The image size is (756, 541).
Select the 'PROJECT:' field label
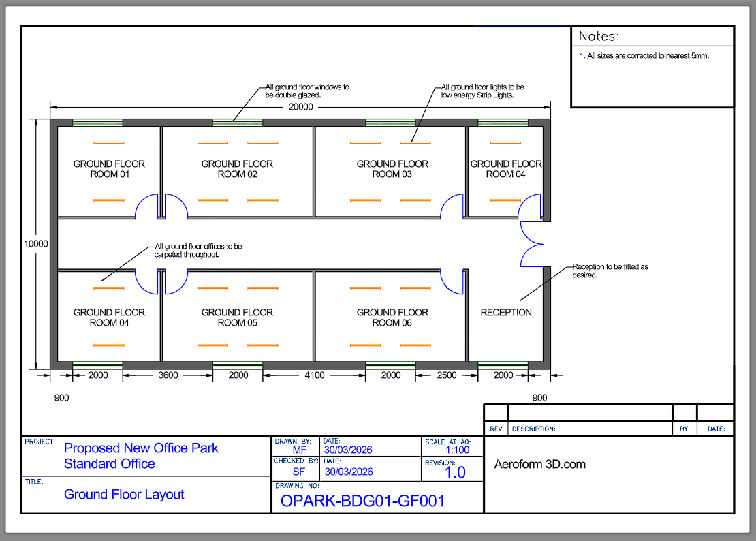pos(40,442)
